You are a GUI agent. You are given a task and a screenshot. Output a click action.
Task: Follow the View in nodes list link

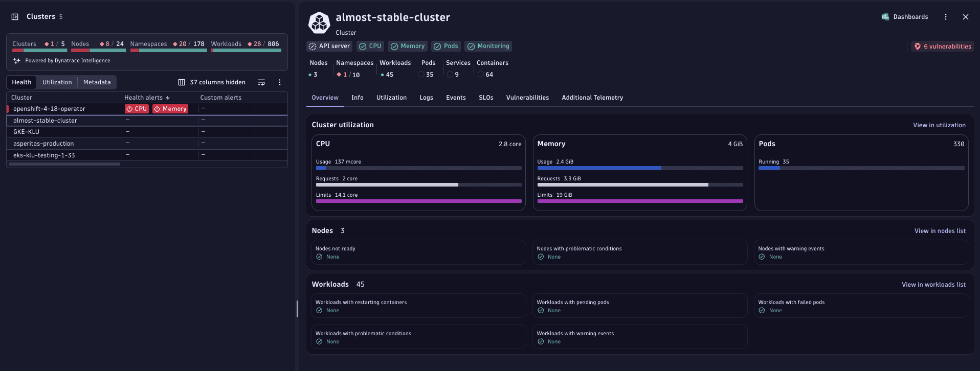click(940, 231)
